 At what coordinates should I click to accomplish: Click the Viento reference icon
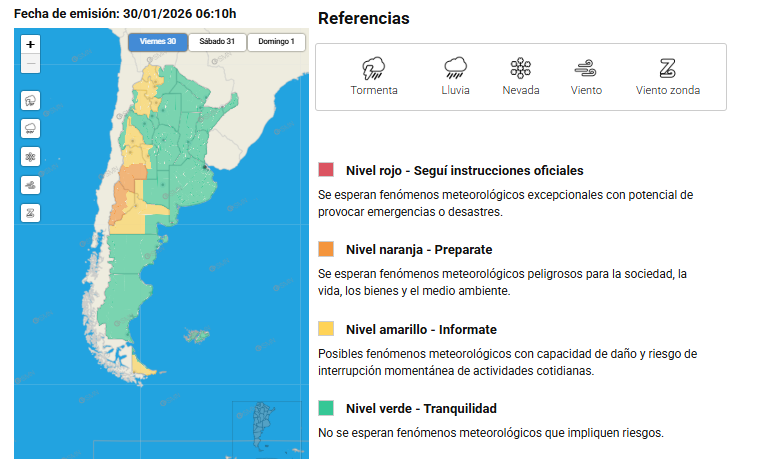585,68
